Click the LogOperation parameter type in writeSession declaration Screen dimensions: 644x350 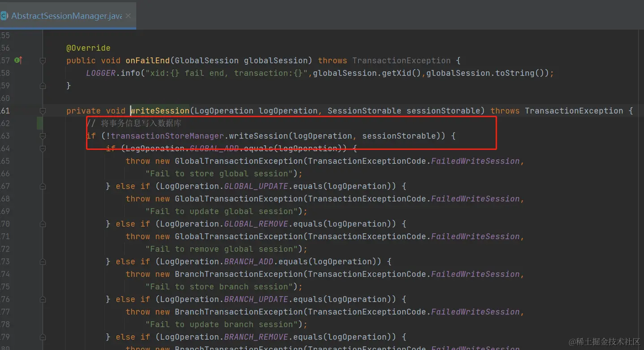point(224,111)
